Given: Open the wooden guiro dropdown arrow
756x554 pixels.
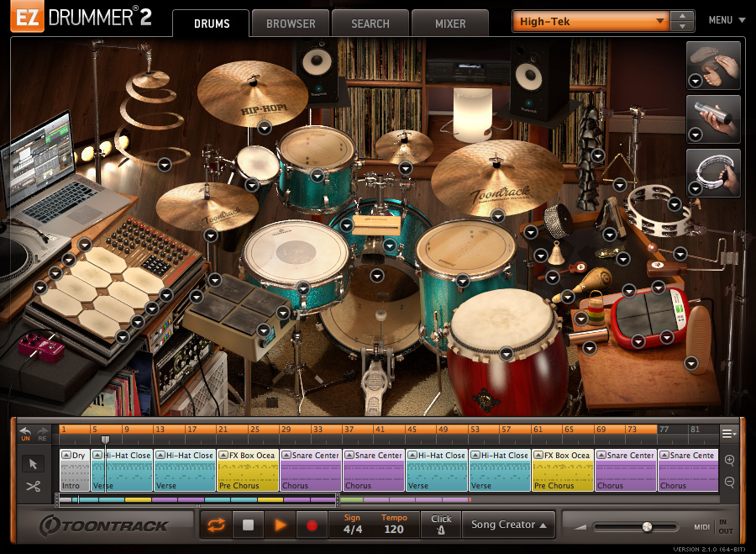Looking at the screenshot, I should 691,363.
